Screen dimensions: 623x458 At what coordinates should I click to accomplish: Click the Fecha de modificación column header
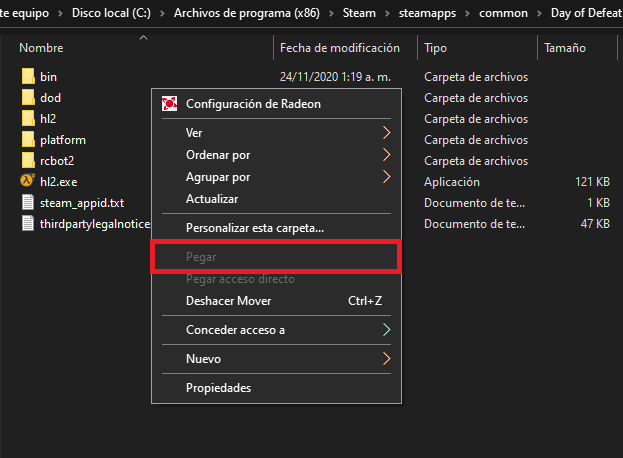(339, 48)
